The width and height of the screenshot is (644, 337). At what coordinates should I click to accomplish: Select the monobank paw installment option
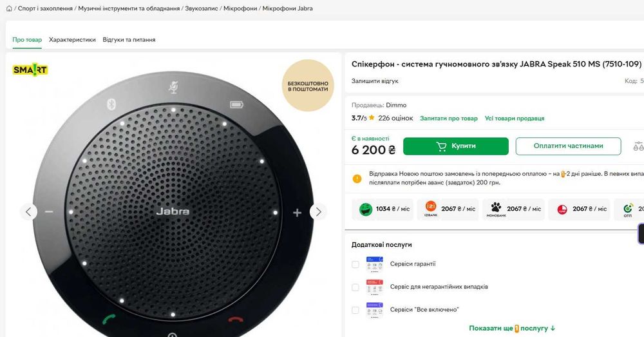[513, 209]
